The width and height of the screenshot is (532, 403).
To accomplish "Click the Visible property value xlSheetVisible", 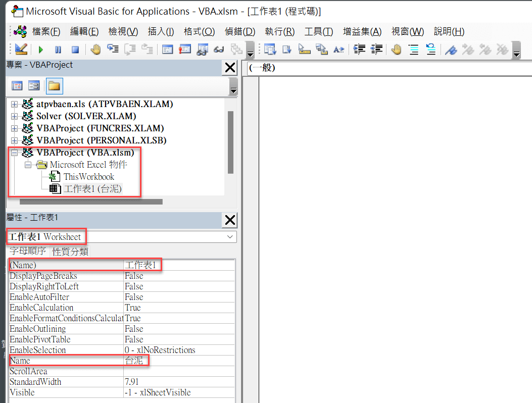I will (179, 392).
